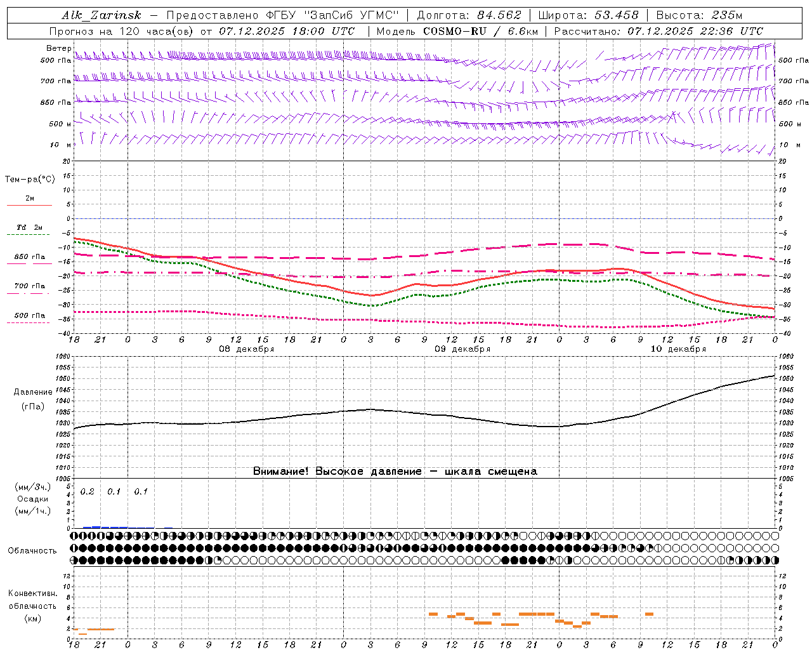Click the calculation time Рассчитано: 07.12.2025 22:36 UTC

(x=658, y=31)
